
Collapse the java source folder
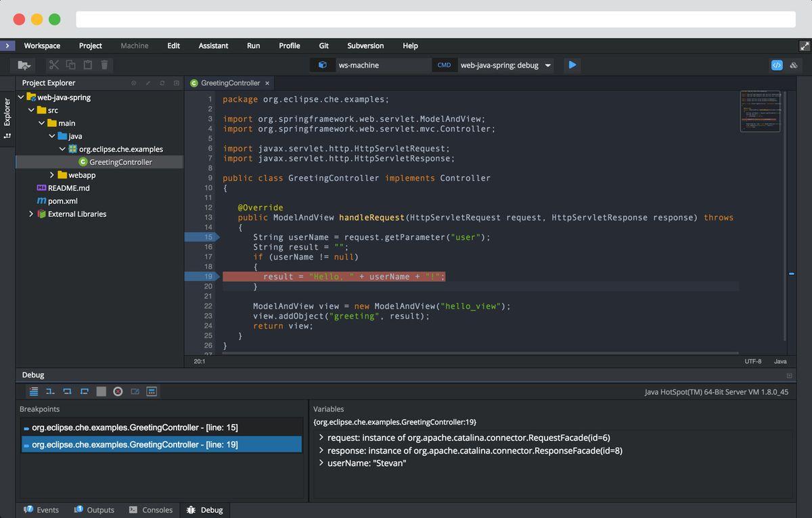(52, 136)
